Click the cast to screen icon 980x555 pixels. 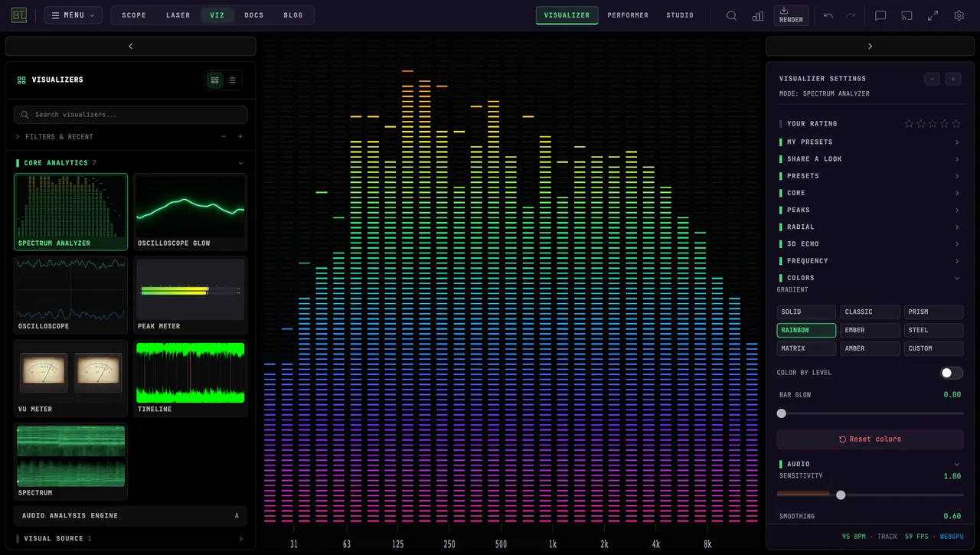[906, 15]
